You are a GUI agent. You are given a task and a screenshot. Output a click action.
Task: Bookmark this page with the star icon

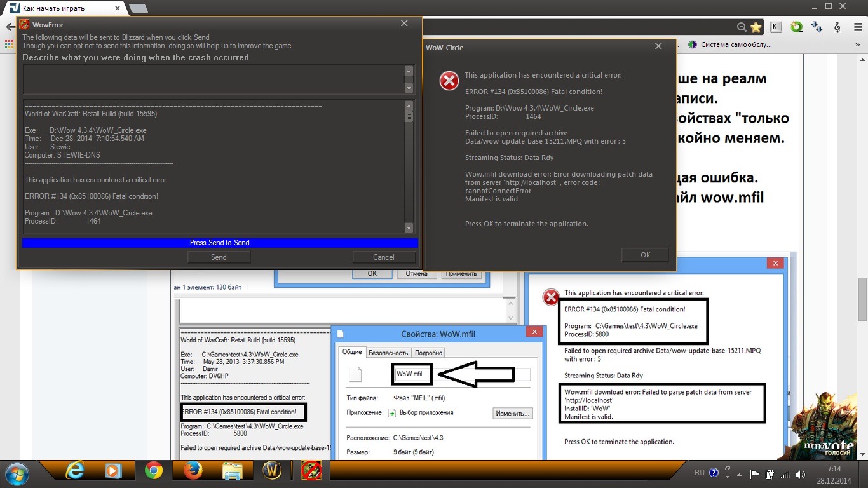click(756, 27)
